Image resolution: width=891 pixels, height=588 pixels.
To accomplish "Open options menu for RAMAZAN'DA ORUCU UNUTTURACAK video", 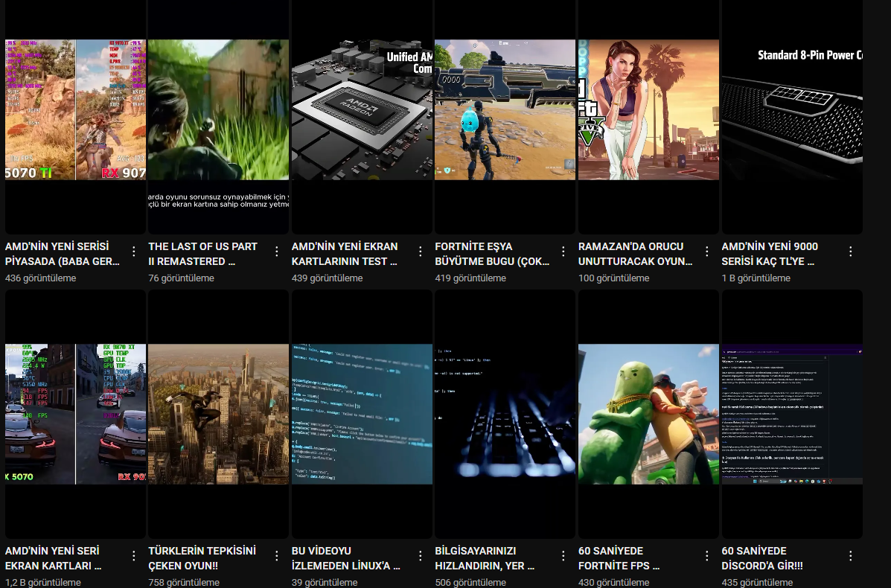I will click(707, 251).
